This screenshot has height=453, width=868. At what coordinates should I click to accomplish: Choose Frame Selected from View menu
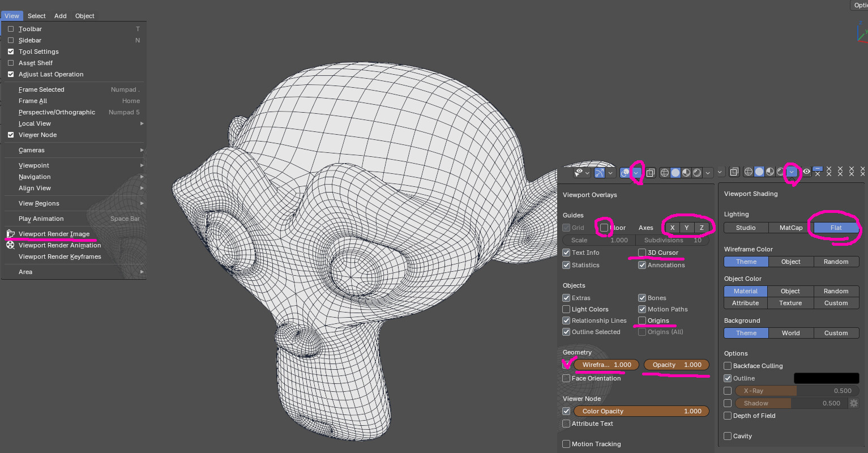74,89
